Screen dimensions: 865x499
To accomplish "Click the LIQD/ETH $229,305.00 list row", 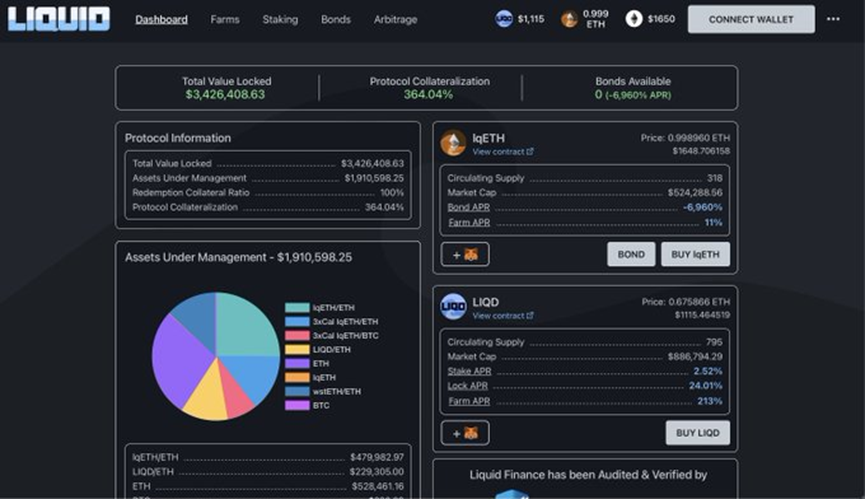I will 268,472.
